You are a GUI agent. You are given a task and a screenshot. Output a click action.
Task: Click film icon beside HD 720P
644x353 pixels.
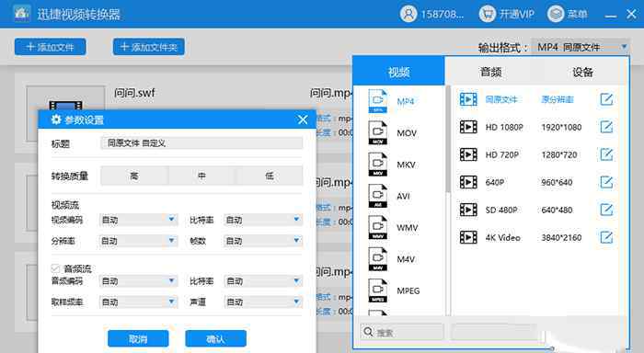pos(468,154)
